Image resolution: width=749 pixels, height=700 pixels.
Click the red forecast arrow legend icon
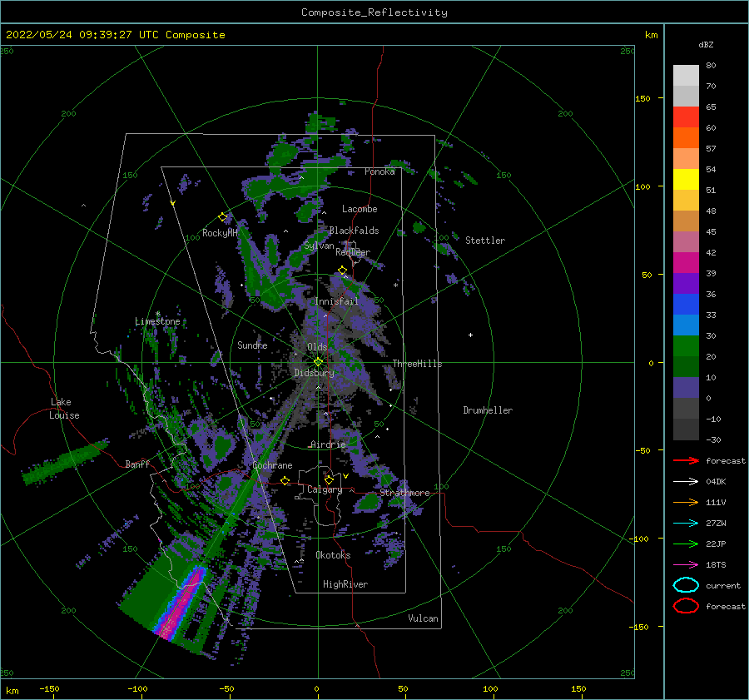point(686,460)
